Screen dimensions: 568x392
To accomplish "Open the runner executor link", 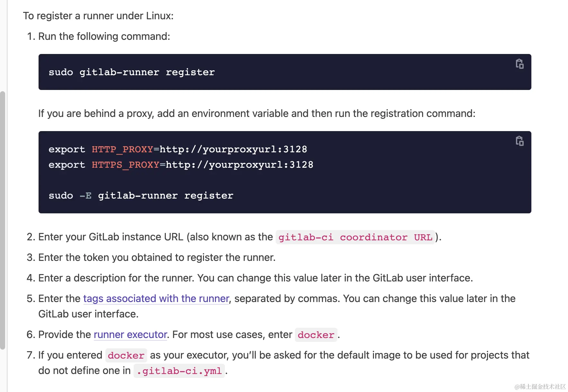I will [x=130, y=334].
